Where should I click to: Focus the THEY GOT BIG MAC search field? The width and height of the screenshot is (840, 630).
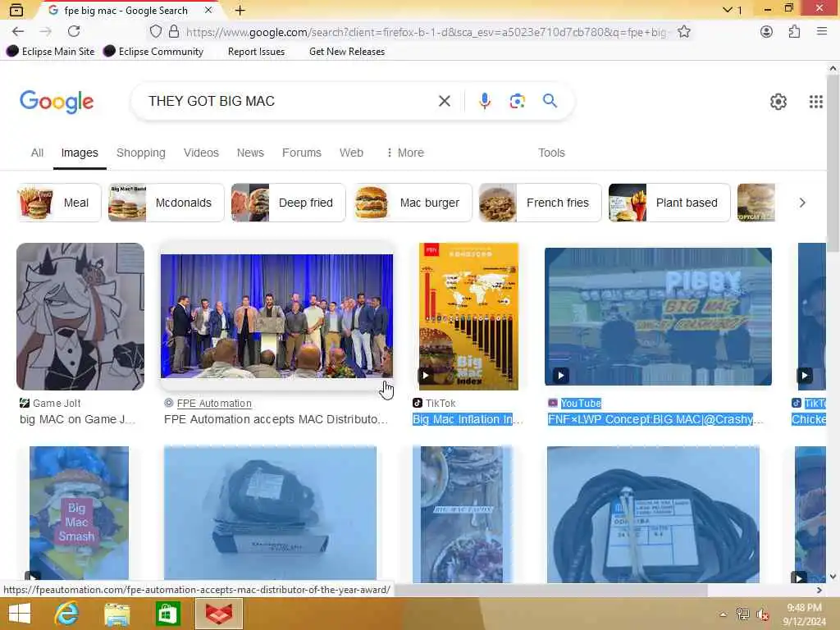pyautogui.click(x=290, y=101)
